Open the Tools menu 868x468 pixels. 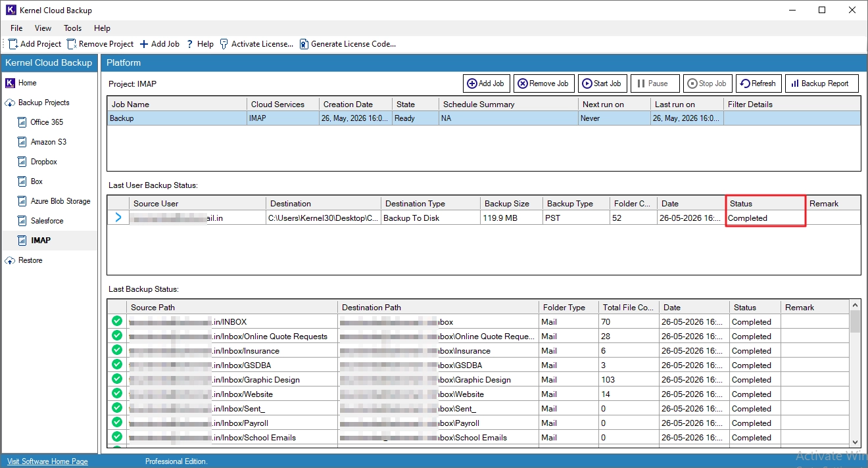pyautogui.click(x=72, y=28)
